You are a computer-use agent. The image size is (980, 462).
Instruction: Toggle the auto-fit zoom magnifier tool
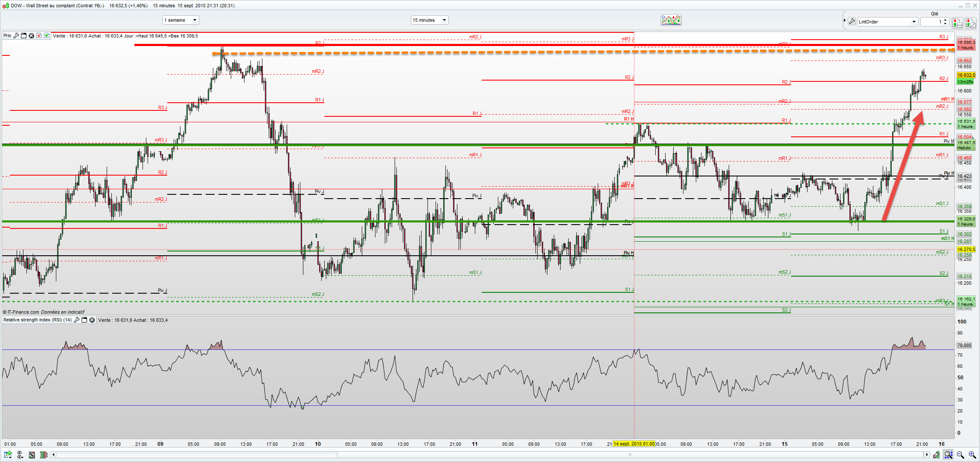(x=948, y=455)
